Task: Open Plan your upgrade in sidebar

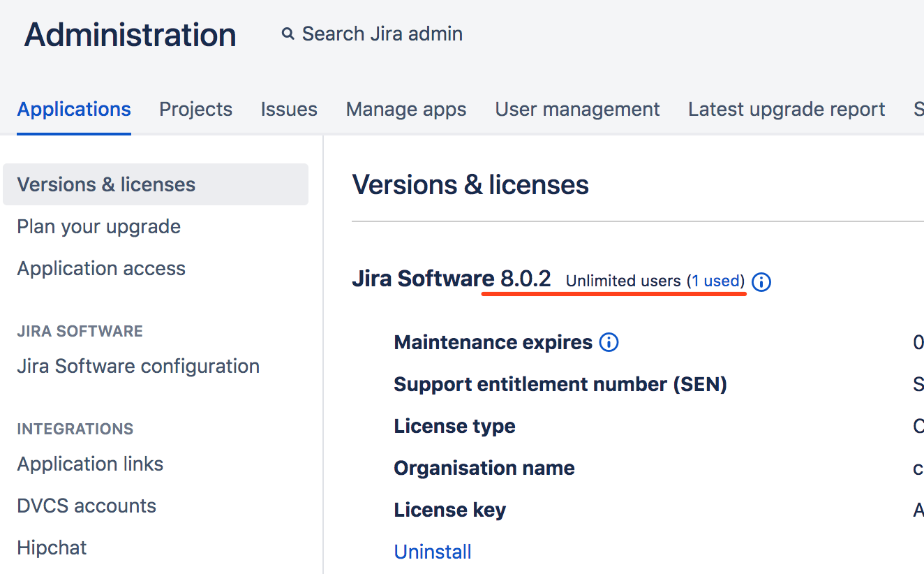Action: tap(99, 227)
